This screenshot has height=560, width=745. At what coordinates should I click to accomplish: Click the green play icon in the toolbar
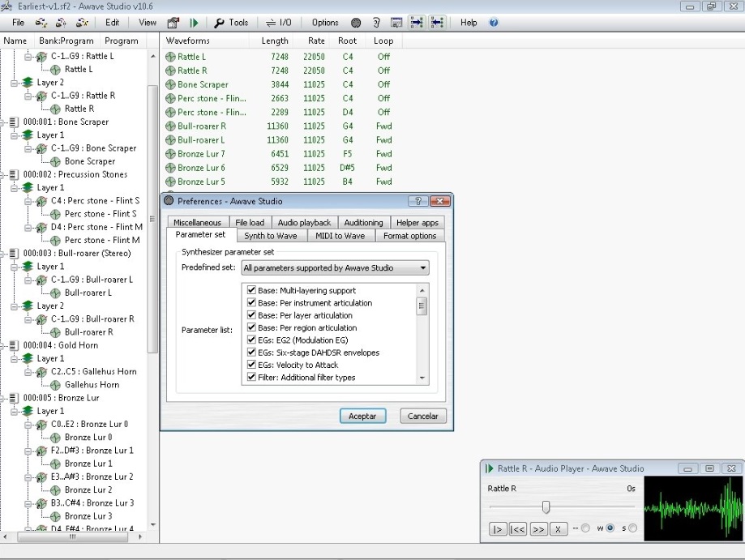click(x=194, y=23)
